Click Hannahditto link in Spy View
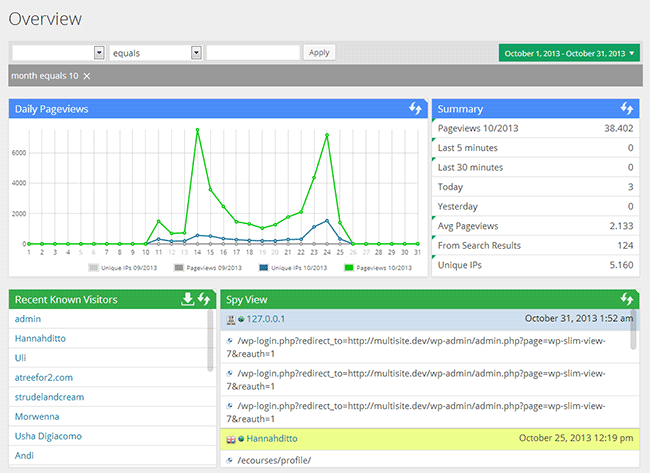Image resolution: width=650 pixels, height=473 pixels. coord(272,438)
